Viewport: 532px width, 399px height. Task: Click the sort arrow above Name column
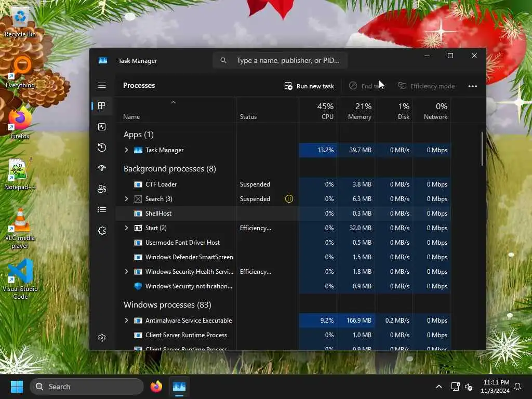point(174,102)
